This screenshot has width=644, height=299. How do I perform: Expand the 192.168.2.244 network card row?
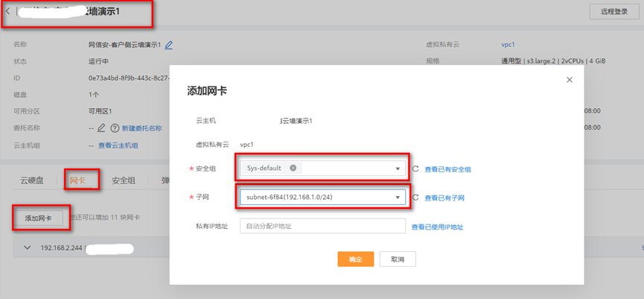tap(28, 248)
